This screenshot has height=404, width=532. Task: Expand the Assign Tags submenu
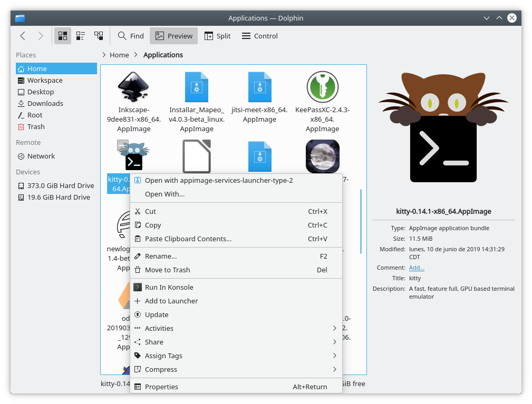coord(236,356)
